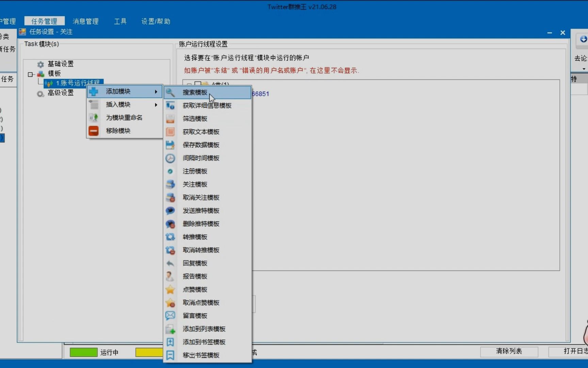The width and height of the screenshot is (588, 368).
Task: Click the 发送推特模板 bubble icon
Action: pyautogui.click(x=170, y=211)
